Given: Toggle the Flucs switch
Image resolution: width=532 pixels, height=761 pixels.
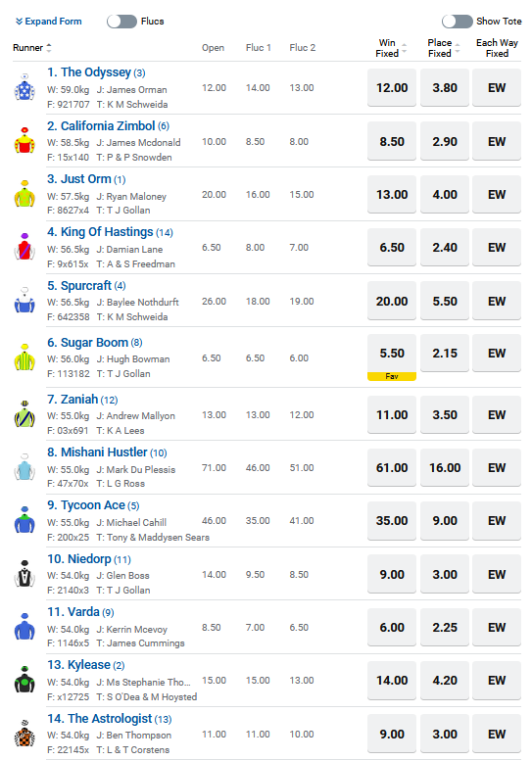Looking at the screenshot, I should tap(121, 22).
